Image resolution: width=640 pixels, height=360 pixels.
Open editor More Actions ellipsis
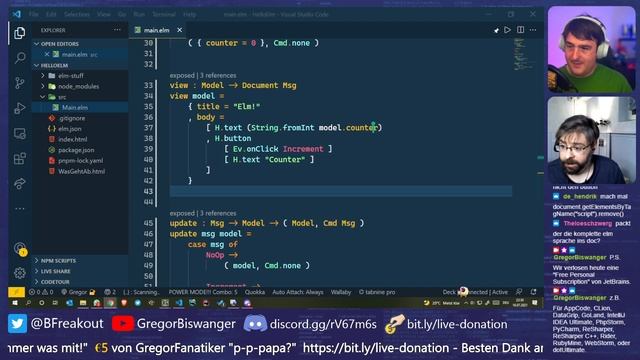point(533,30)
